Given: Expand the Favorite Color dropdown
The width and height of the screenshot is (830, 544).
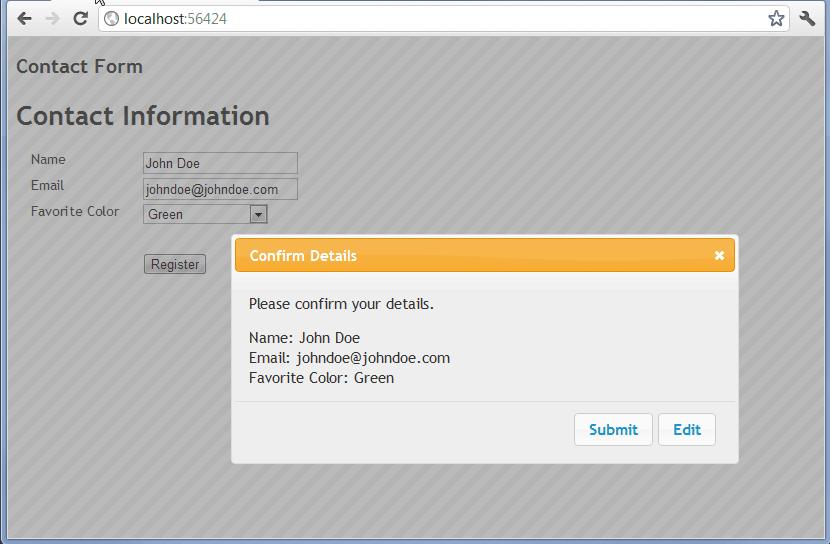Looking at the screenshot, I should (258, 214).
